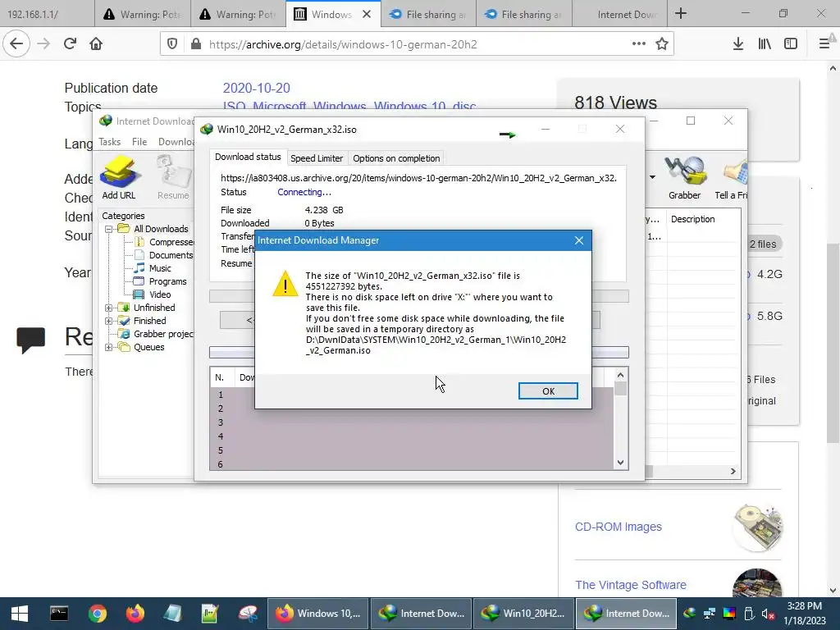Click the connections list scroll down arrow
840x630 pixels.
point(620,463)
